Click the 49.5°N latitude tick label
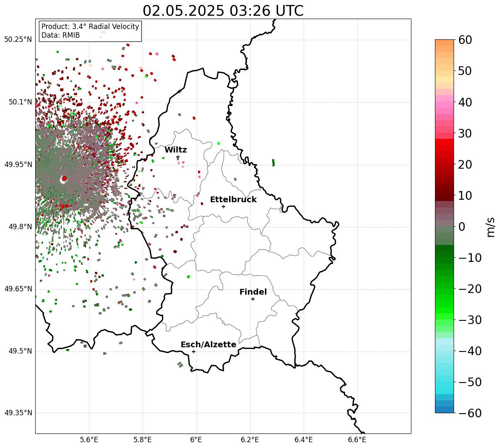 pos(20,351)
